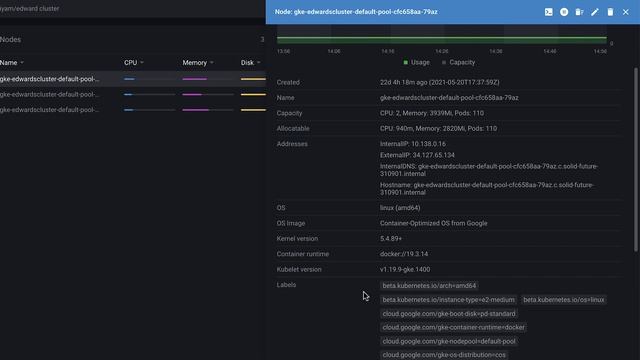
Task: Select the gke-container-runtime=docker label chip
Action: (453, 327)
